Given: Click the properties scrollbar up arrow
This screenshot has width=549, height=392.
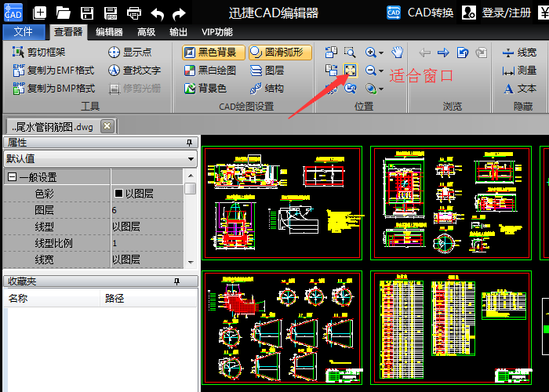Looking at the screenshot, I should tap(191, 176).
